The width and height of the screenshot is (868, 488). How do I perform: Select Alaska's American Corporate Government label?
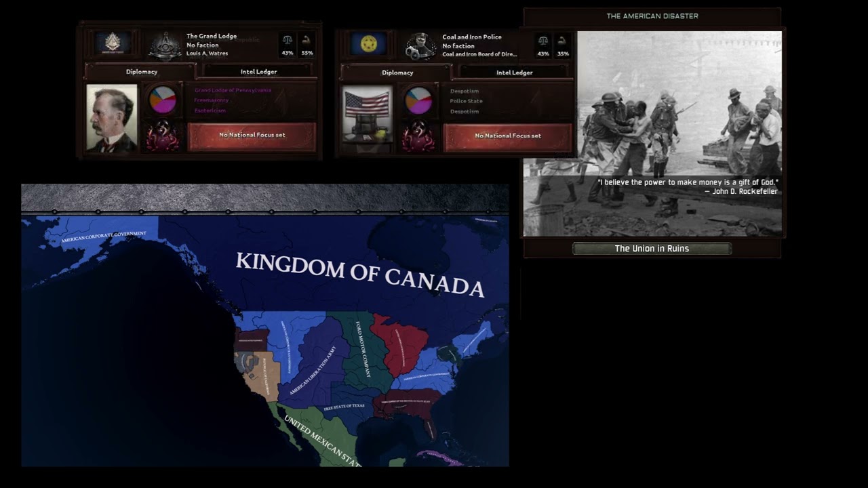[x=103, y=237]
